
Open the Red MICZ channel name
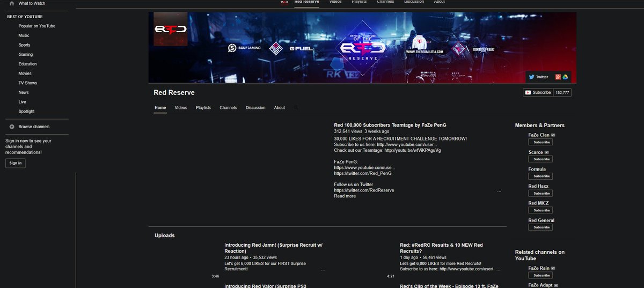click(x=539, y=203)
